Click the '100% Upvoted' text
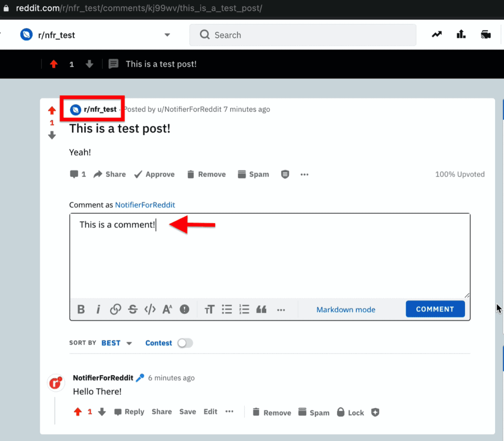 tap(460, 174)
